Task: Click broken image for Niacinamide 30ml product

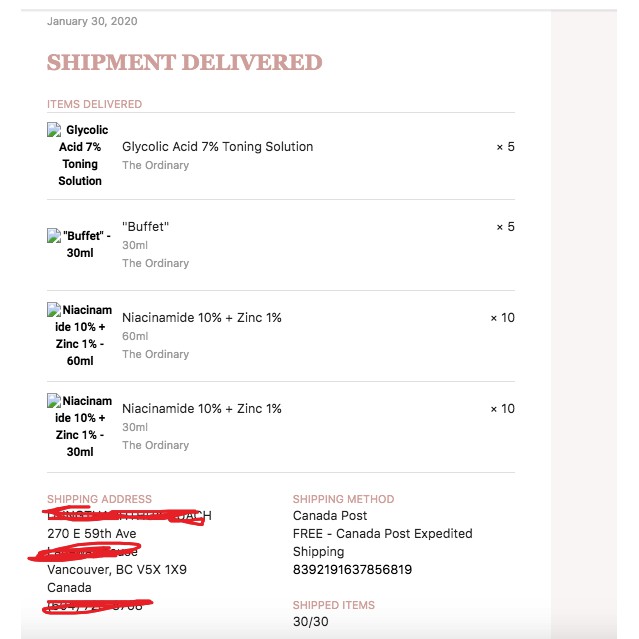Action: [79, 426]
